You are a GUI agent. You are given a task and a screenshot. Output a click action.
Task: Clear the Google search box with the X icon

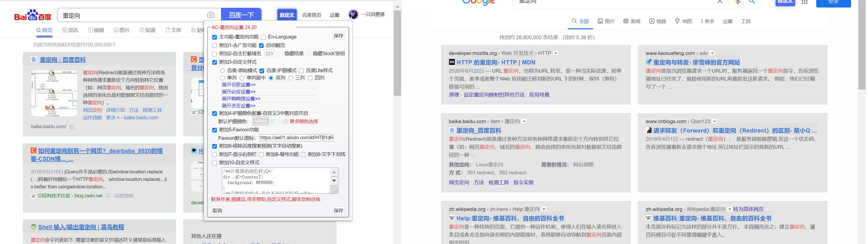pos(720,2)
